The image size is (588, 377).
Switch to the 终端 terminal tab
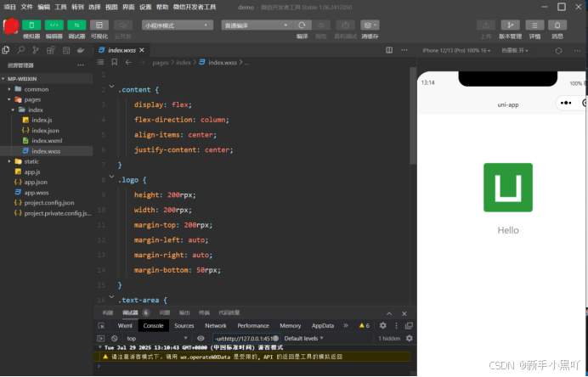point(204,312)
